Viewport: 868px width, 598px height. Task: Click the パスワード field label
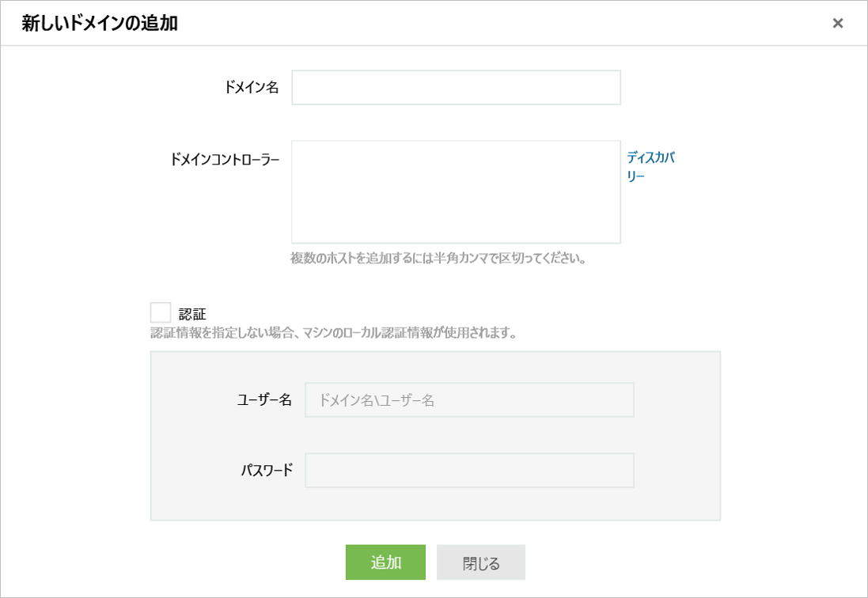pos(267,471)
